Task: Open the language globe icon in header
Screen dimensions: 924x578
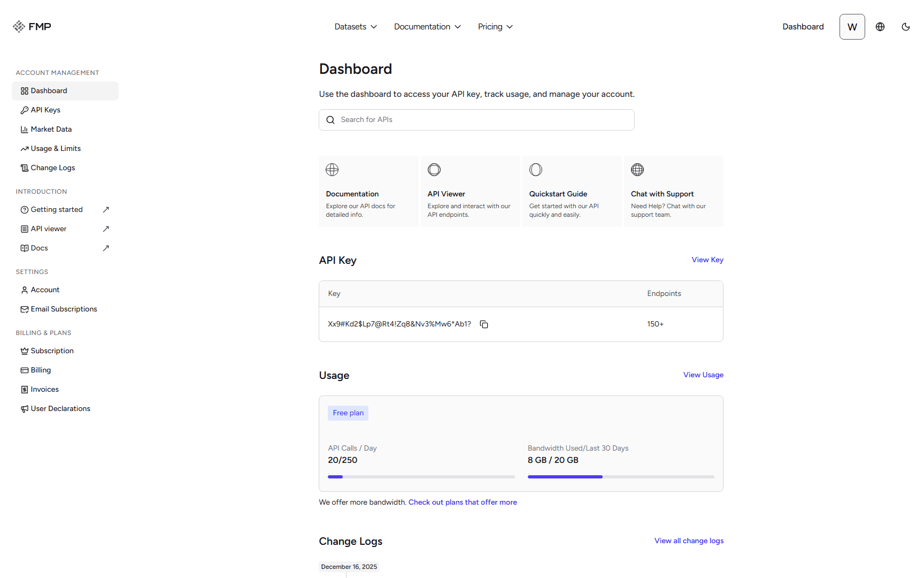Action: (x=880, y=27)
